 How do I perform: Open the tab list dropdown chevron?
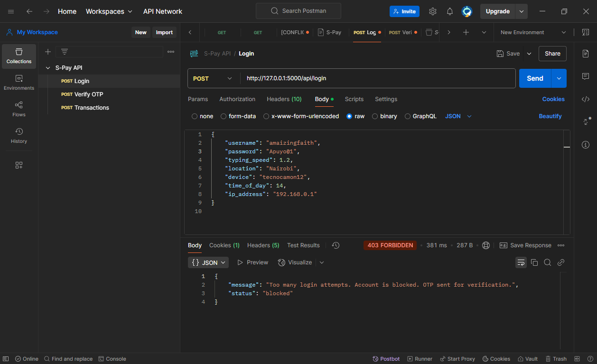484,32
